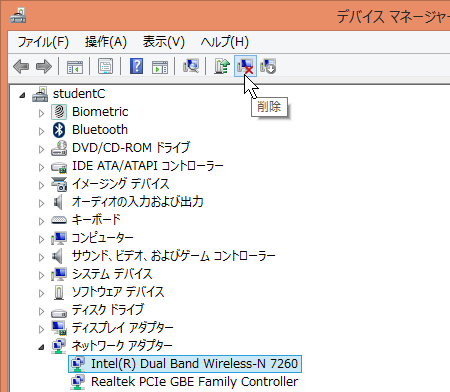
Task: Click the ソフトウェア デバイス icon
Action: coord(59,292)
